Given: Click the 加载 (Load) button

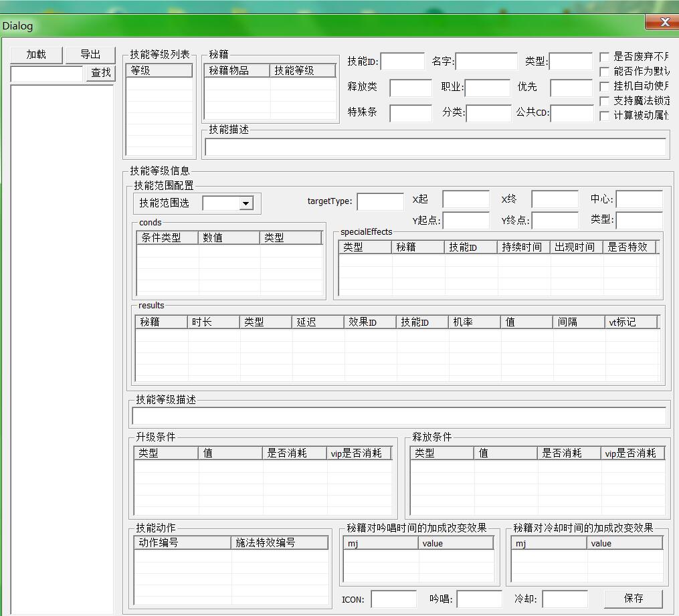Looking at the screenshot, I should (36, 55).
